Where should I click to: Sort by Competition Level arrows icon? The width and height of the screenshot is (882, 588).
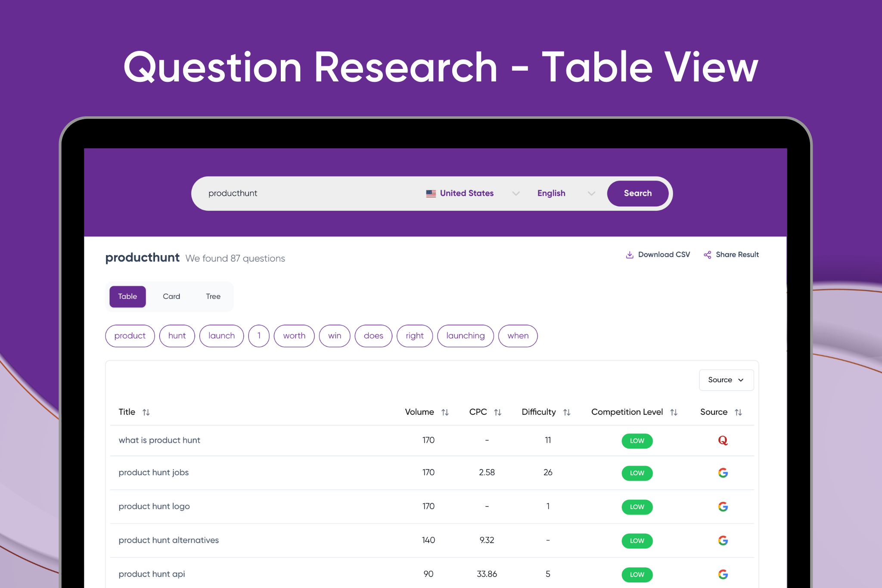pos(674,412)
